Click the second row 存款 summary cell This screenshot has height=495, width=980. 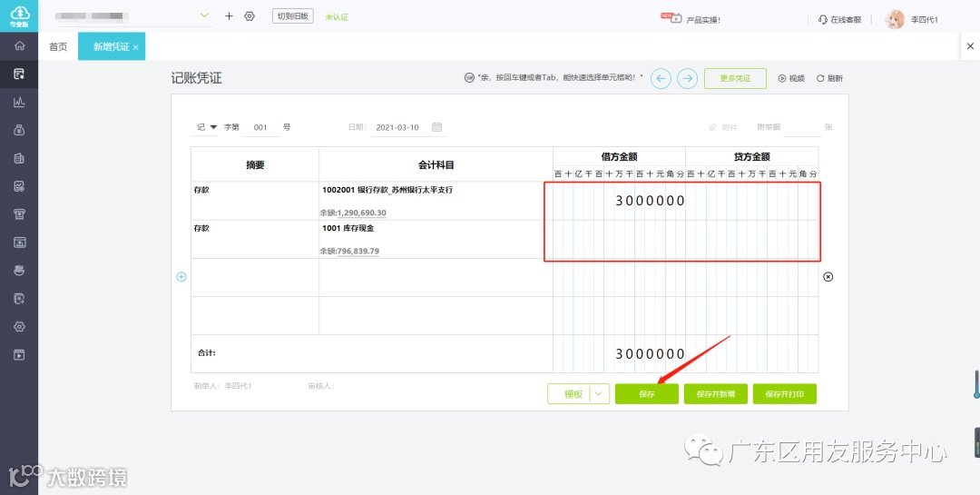pyautogui.click(x=255, y=239)
